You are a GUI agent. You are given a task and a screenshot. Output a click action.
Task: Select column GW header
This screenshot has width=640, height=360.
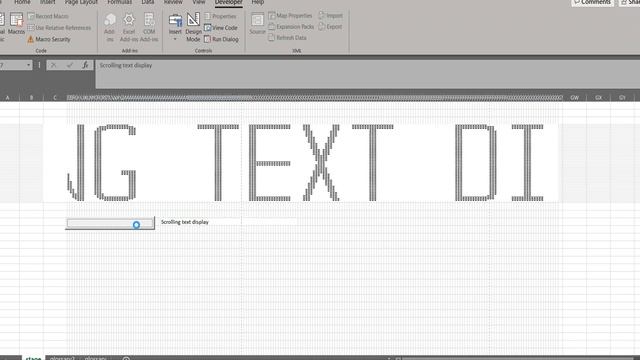pos(575,98)
